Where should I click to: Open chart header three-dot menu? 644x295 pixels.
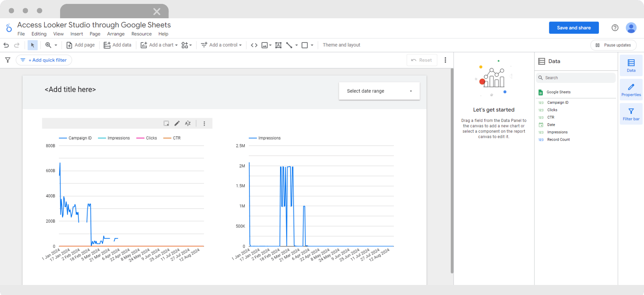pos(204,123)
